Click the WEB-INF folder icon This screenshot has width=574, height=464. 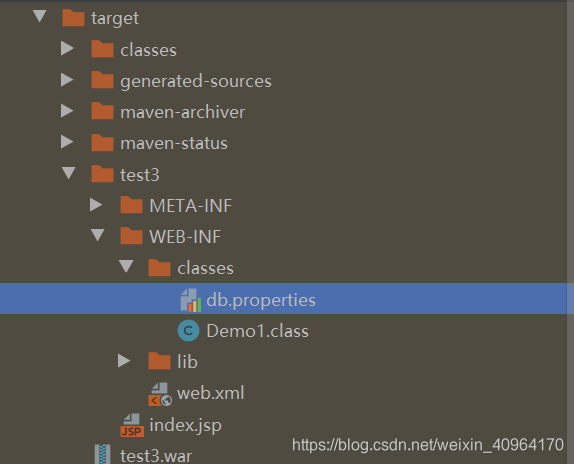point(131,236)
